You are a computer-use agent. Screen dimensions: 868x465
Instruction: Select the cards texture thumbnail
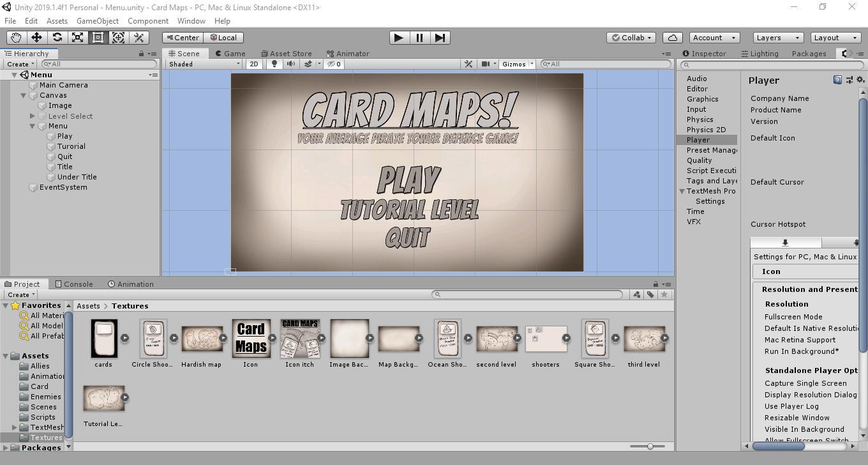[x=103, y=339]
